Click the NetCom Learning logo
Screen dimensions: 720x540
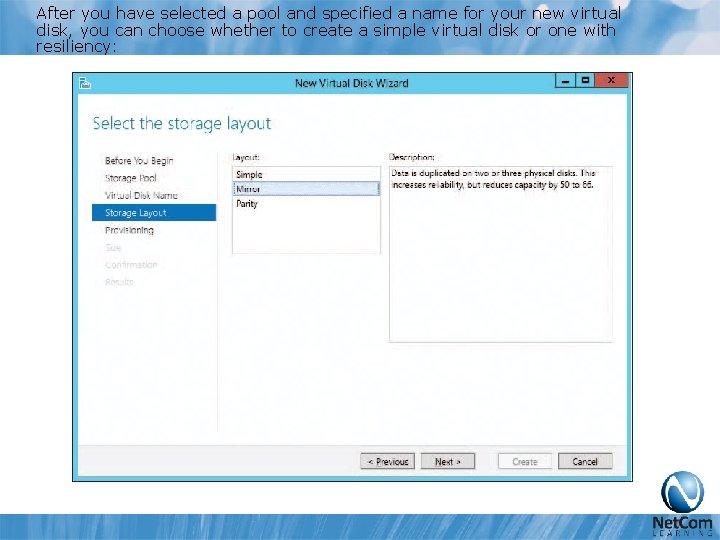tap(682, 504)
